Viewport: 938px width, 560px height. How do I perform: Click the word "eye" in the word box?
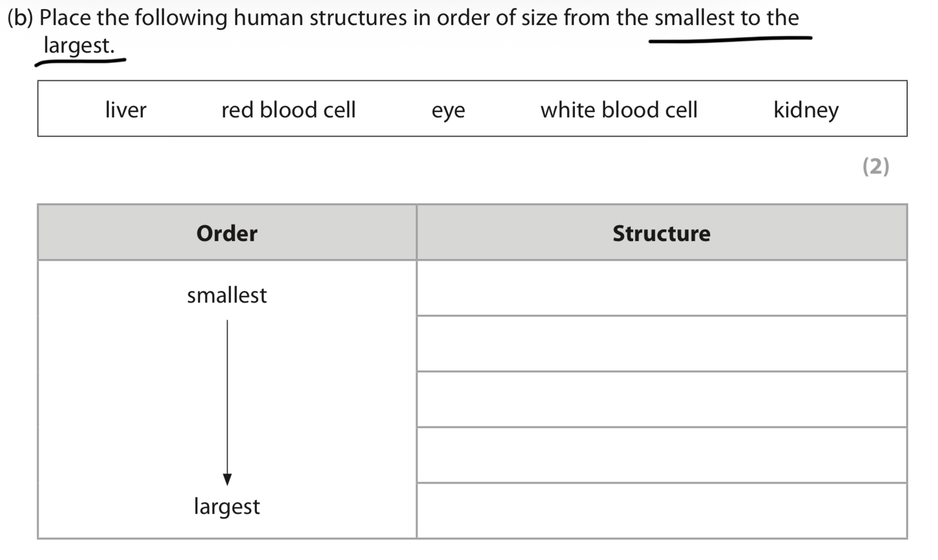point(448,110)
